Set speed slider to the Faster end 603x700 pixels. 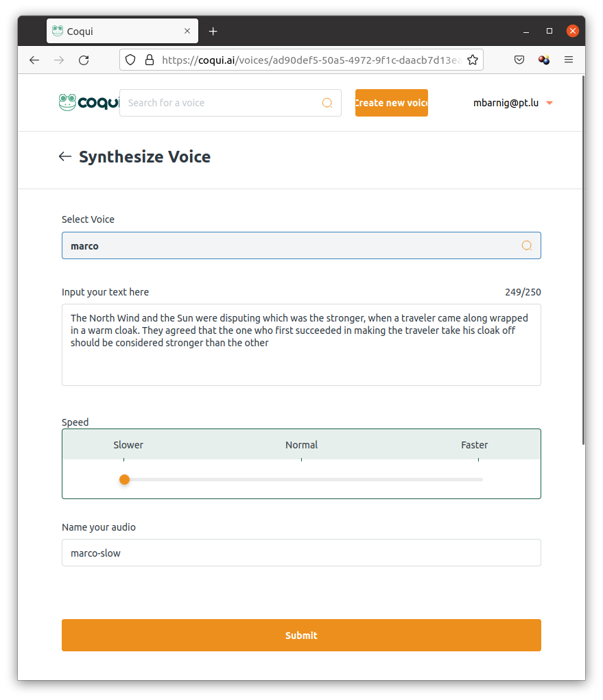pyautogui.click(x=479, y=479)
